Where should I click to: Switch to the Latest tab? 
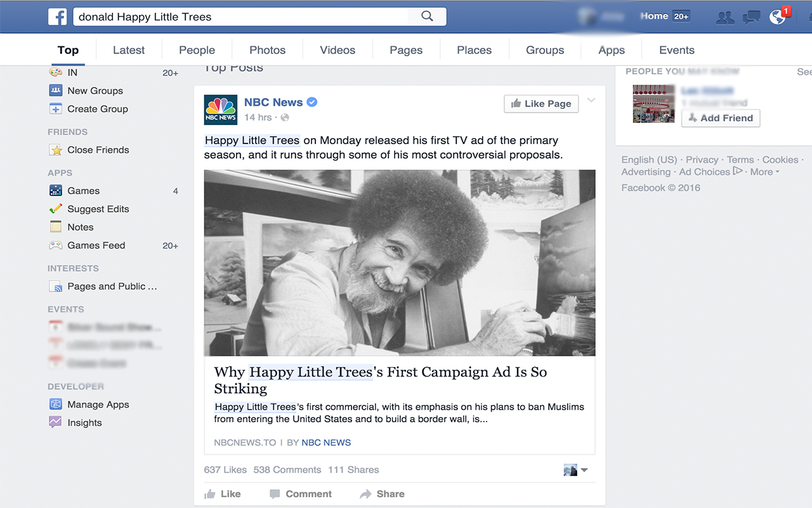coord(129,50)
